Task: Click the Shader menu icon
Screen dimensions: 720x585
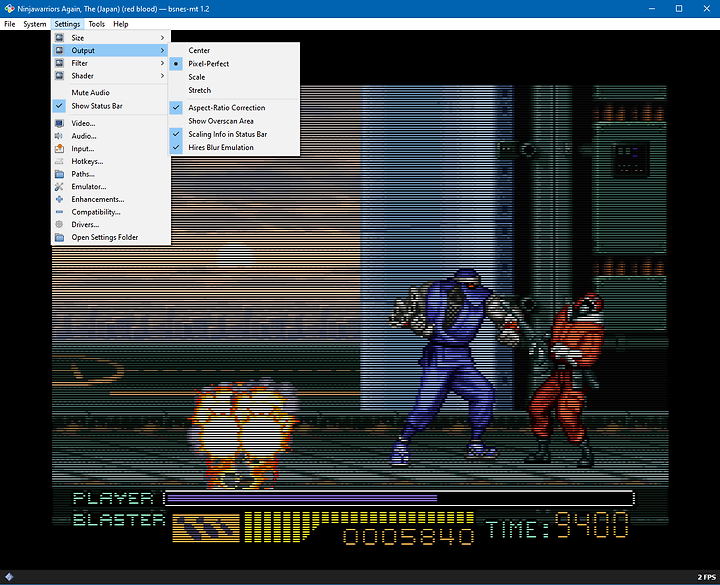Action: coord(59,76)
